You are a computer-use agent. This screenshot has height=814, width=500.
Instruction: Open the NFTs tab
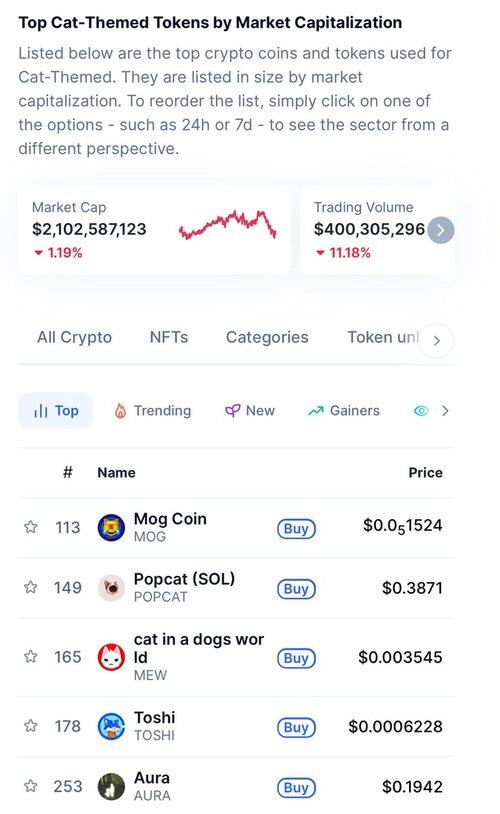coord(169,337)
